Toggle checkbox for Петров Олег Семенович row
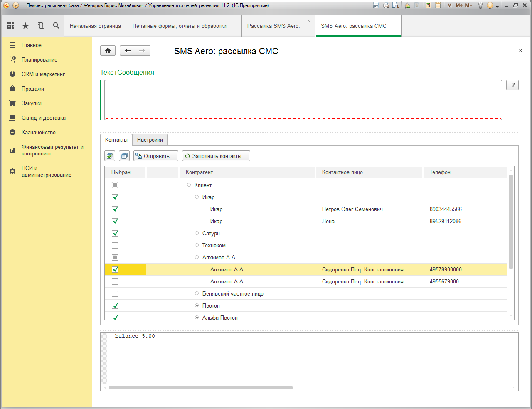Image resolution: width=532 pixels, height=409 pixels. point(115,209)
